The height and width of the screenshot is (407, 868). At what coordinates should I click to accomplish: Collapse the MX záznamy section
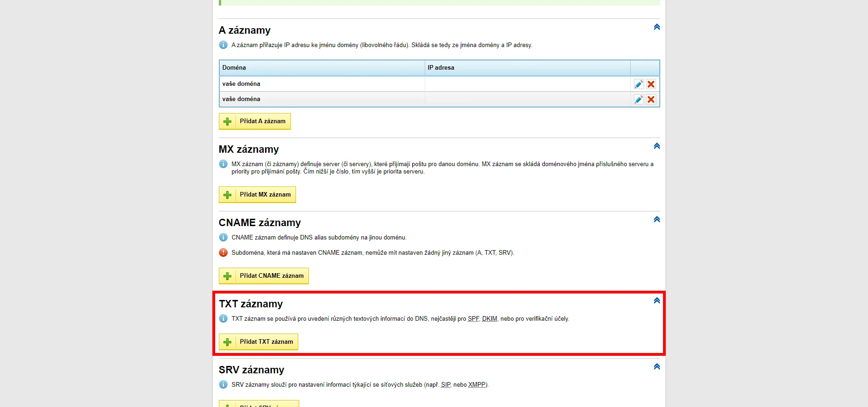point(657,146)
